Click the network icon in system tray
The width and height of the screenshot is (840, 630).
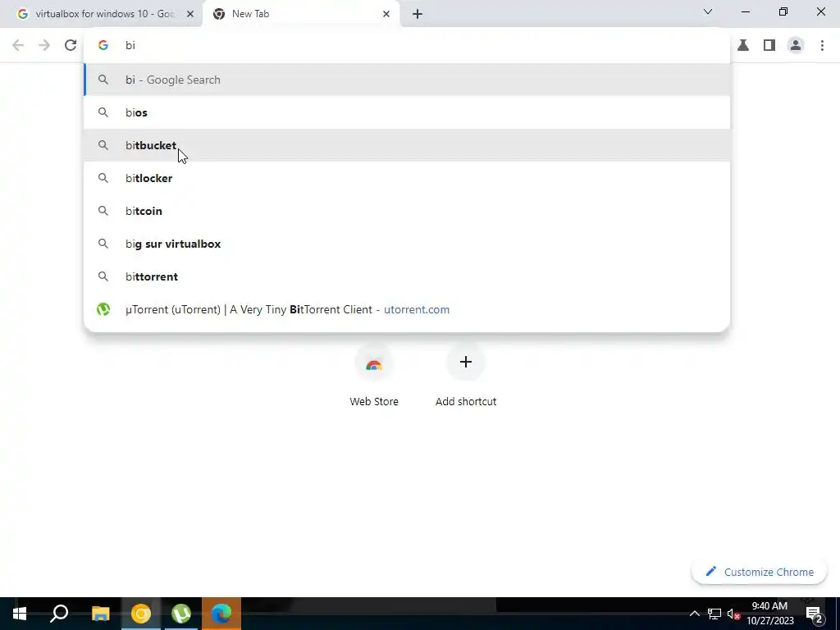click(714, 614)
